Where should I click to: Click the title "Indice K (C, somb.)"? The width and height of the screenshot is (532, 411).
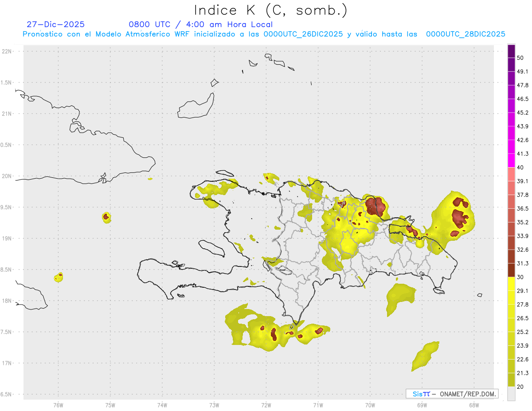pos(271,10)
